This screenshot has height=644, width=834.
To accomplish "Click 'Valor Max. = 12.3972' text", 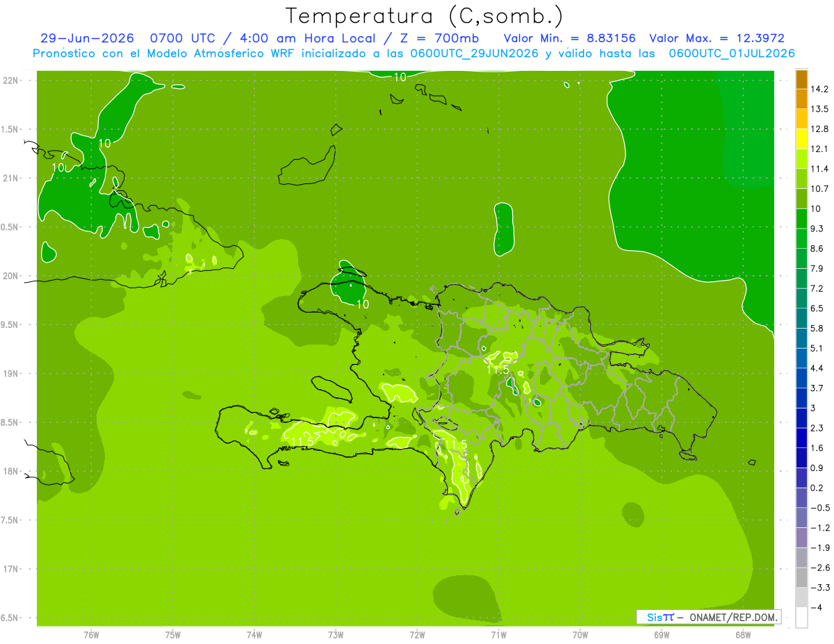I will pos(717,38).
